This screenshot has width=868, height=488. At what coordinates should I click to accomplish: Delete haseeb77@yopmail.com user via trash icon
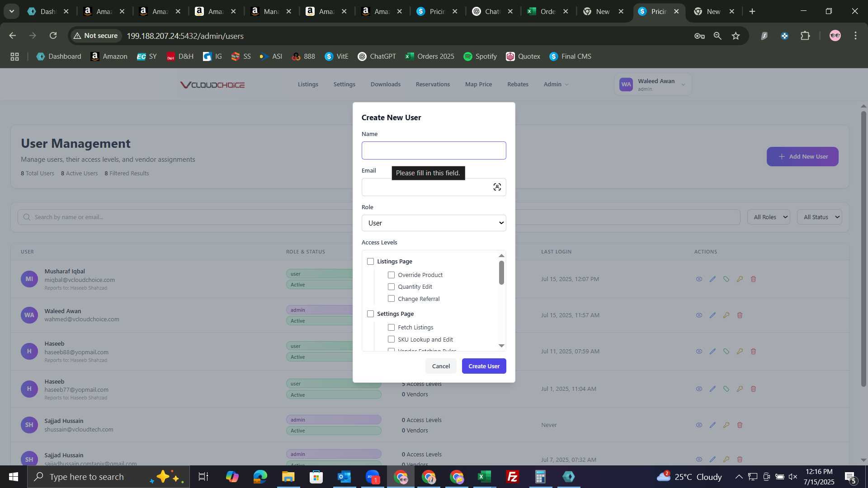[x=753, y=389]
